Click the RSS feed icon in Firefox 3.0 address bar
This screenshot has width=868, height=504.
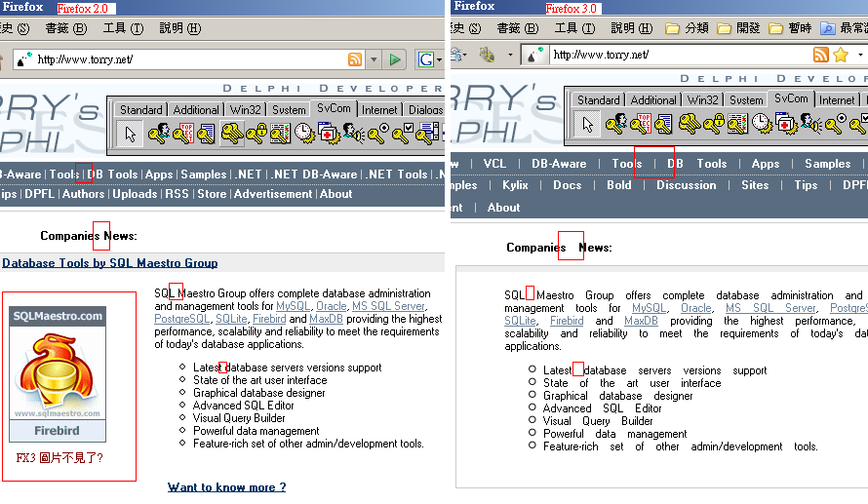[x=821, y=55]
